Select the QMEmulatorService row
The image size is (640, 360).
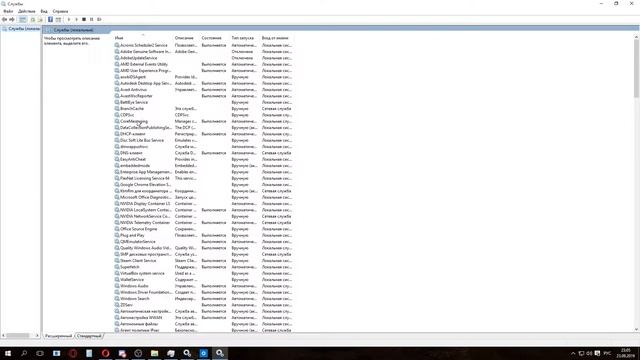[x=203, y=242]
